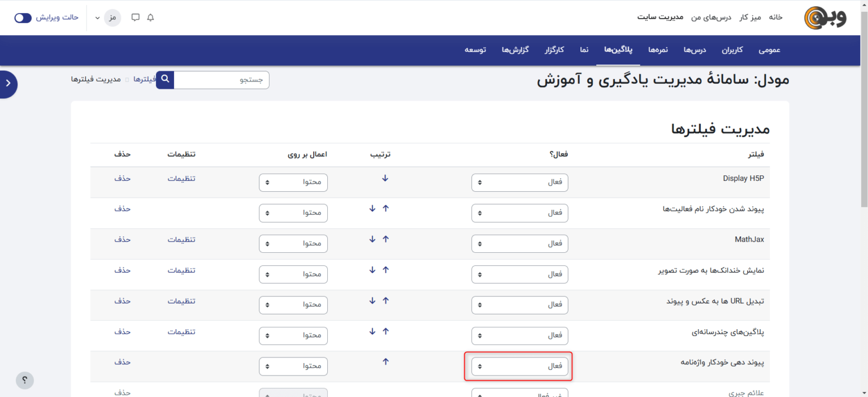
Task: Open فعال dropdown for پیوند دهی خودکار واژه‌نامه
Action: tap(519, 366)
